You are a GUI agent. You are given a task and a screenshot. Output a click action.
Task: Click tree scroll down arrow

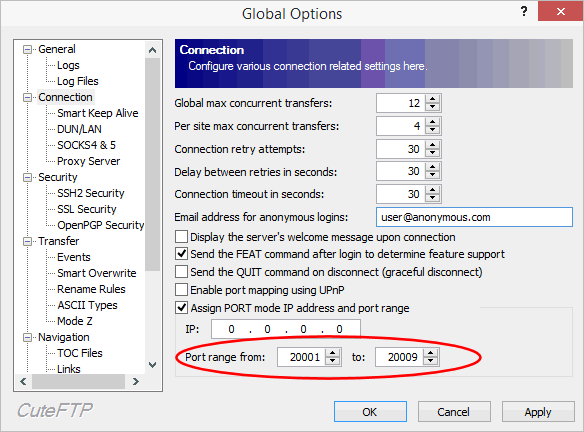click(152, 365)
